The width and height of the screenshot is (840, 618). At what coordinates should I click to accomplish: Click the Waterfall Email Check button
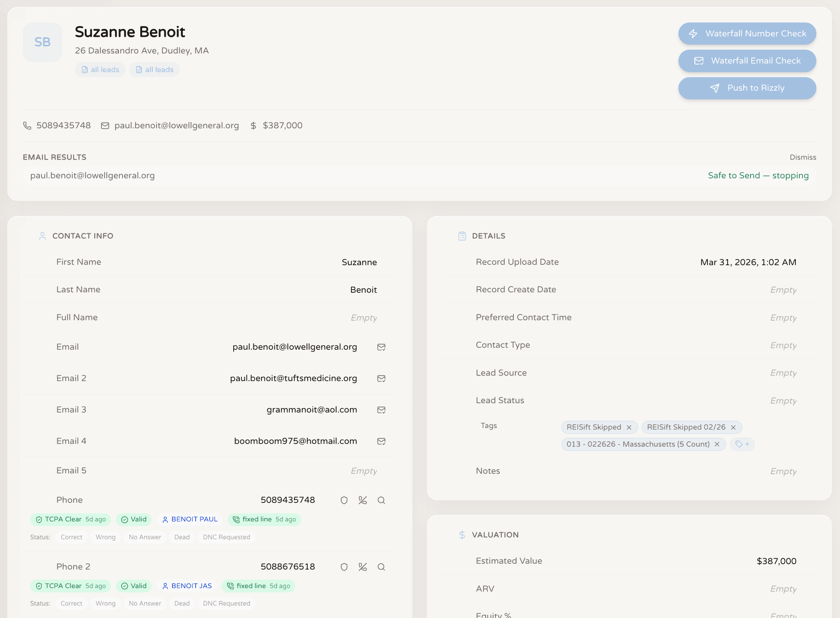[x=747, y=61]
